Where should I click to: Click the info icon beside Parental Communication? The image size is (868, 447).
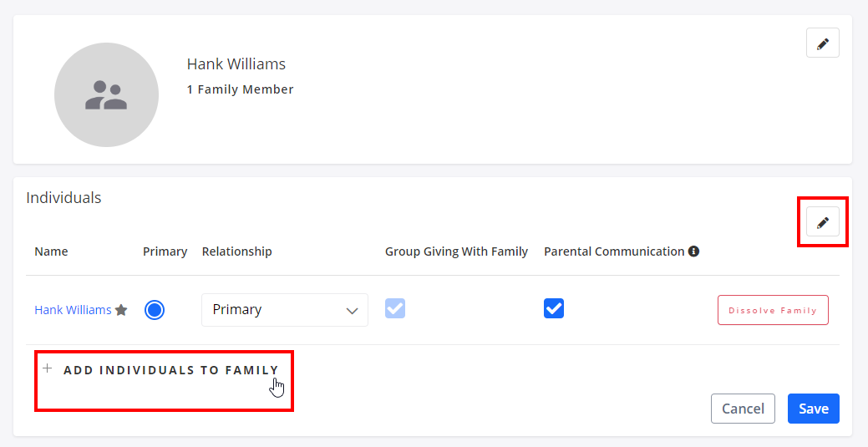(x=693, y=251)
